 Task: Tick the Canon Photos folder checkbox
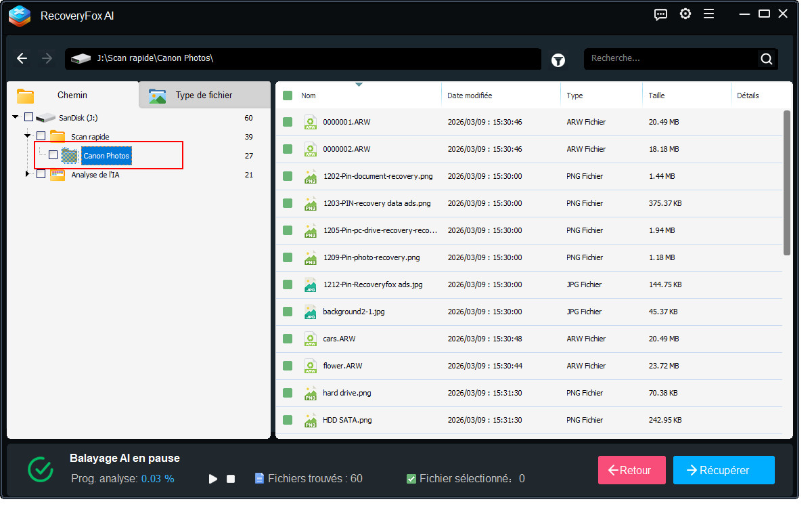(x=53, y=155)
